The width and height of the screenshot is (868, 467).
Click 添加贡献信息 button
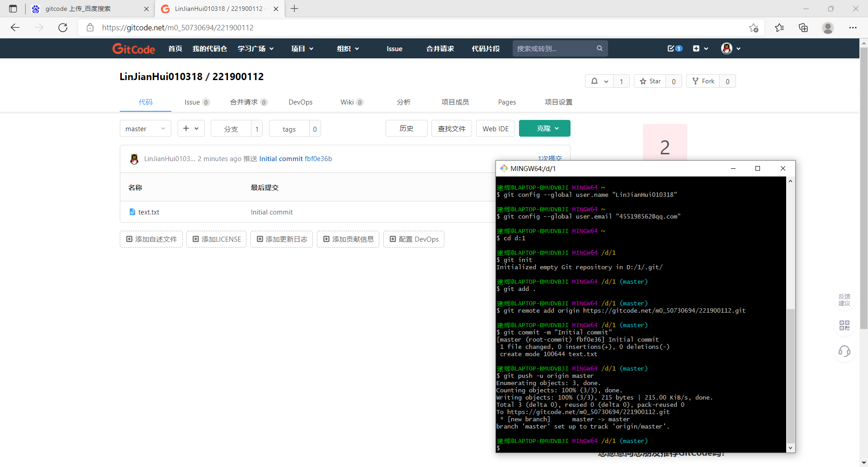(x=348, y=239)
